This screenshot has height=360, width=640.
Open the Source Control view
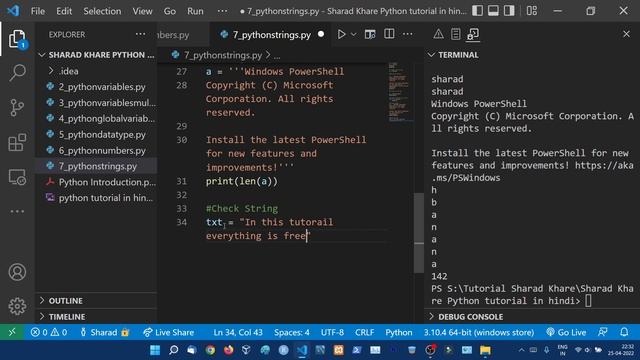(17, 108)
